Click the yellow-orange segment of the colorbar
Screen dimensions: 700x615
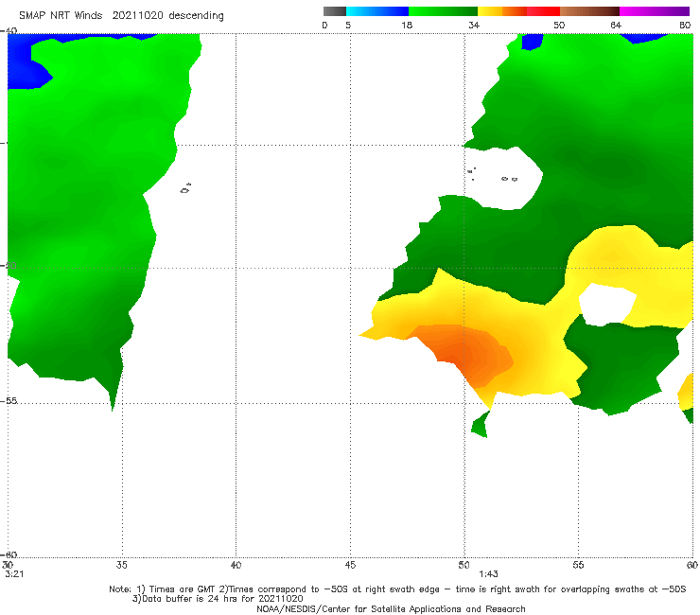coord(502,11)
